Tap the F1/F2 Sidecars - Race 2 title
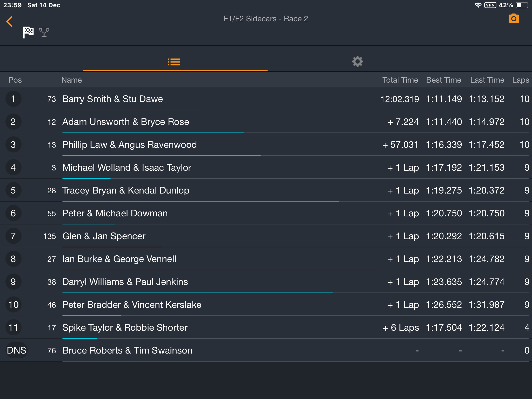The height and width of the screenshot is (399, 532). [266, 19]
